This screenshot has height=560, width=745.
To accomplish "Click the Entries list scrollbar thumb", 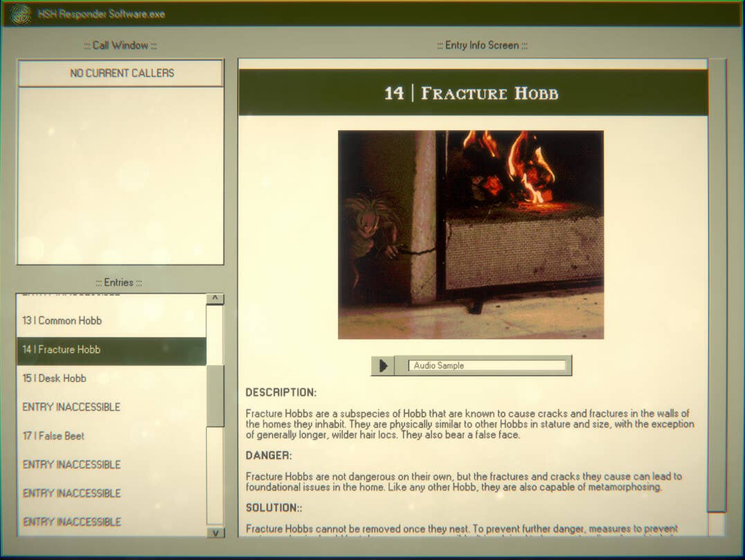I will coord(215,395).
